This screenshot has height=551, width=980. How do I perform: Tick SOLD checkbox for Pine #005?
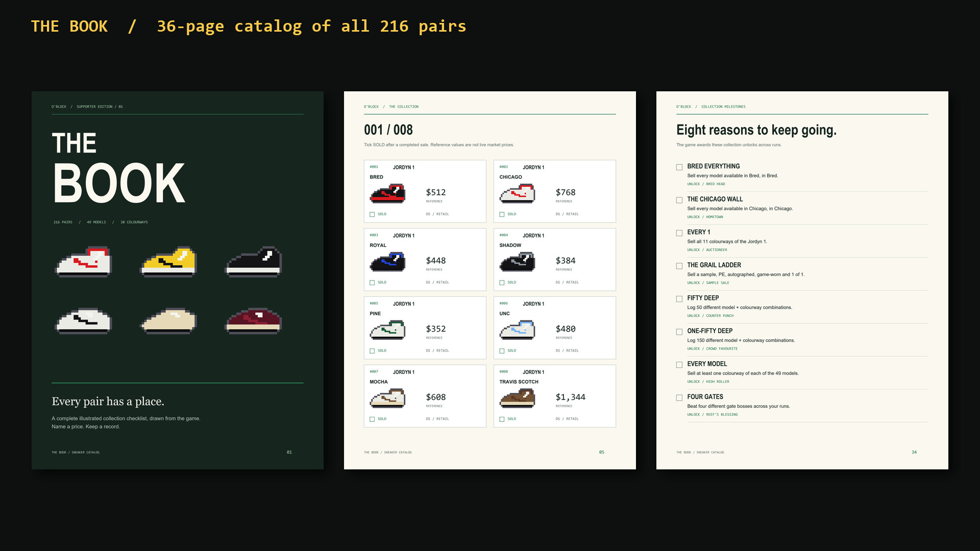(x=372, y=351)
